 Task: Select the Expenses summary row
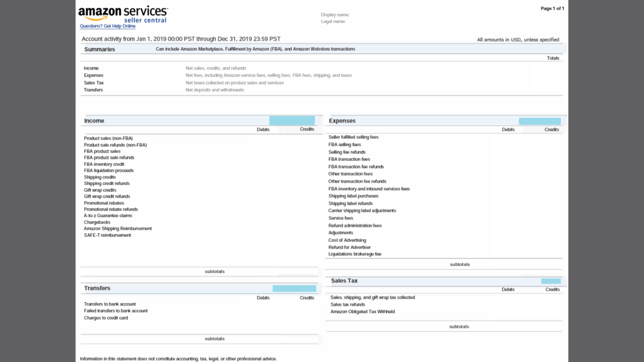[93, 75]
